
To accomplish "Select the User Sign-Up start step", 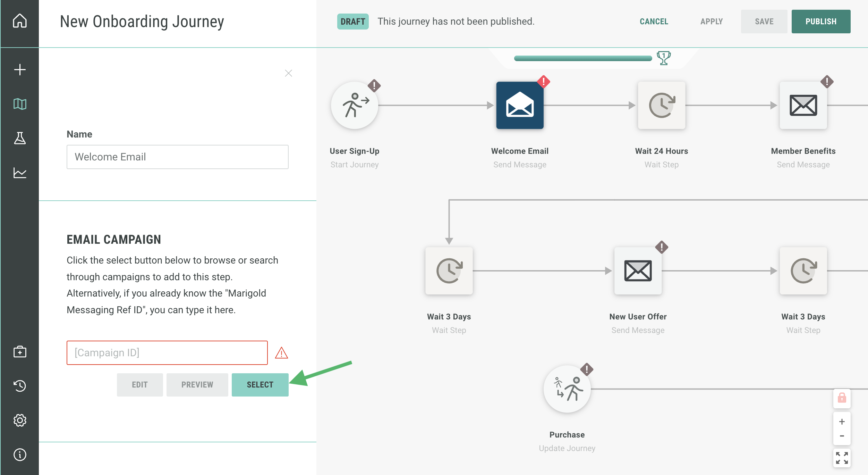I will (354, 106).
